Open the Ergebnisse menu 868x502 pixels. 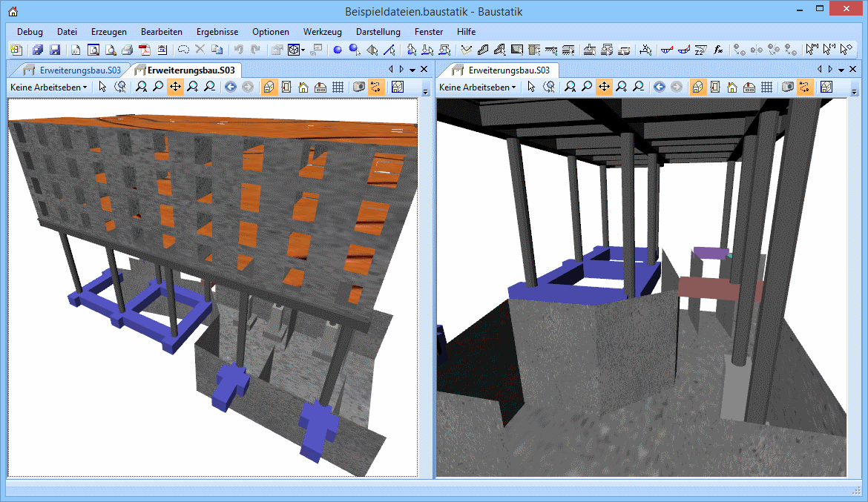(x=217, y=32)
